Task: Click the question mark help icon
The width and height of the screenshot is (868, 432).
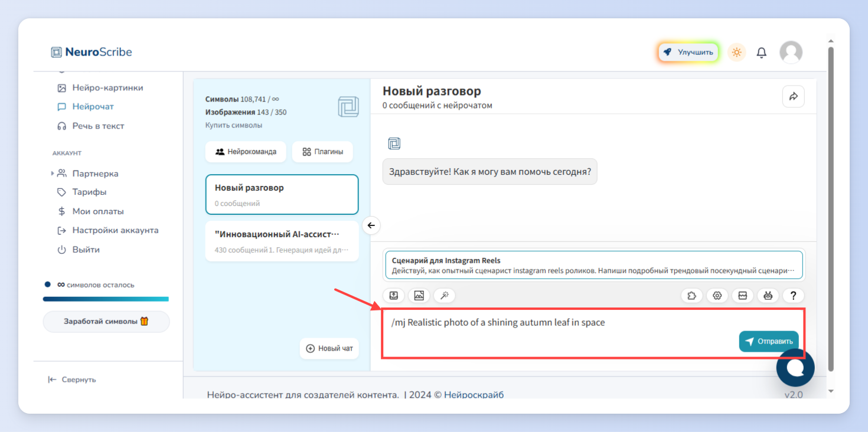Action: pos(793,296)
